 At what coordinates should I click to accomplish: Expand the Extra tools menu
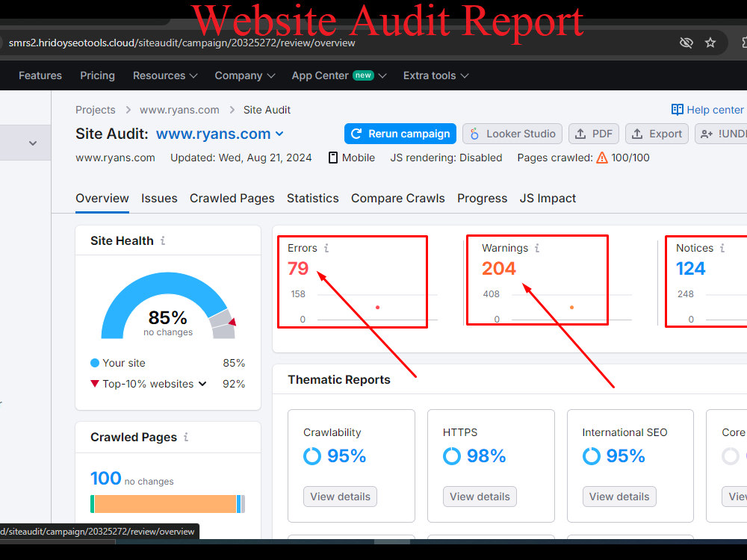point(436,75)
